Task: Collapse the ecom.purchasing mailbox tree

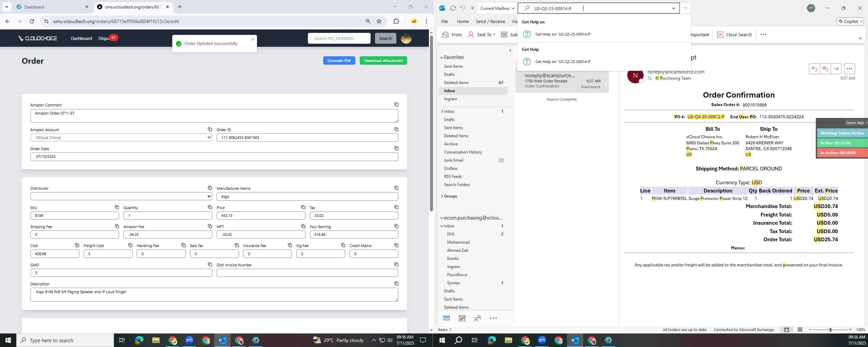Action: click(x=442, y=218)
